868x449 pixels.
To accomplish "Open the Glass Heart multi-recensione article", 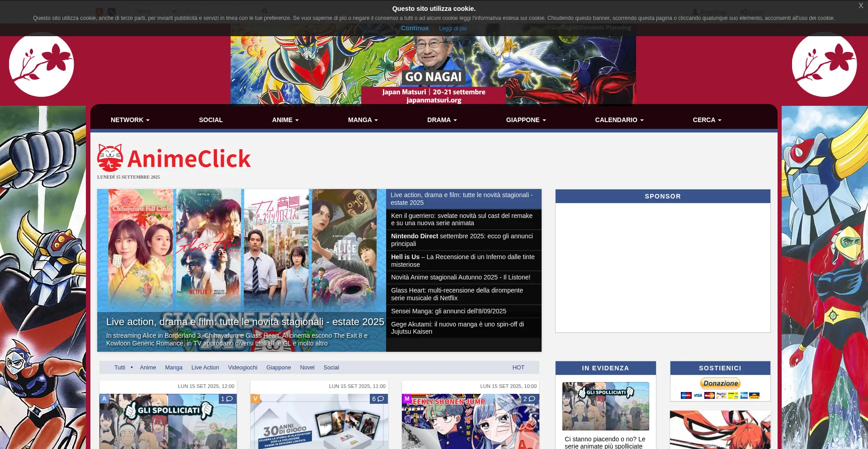I will coord(464,294).
